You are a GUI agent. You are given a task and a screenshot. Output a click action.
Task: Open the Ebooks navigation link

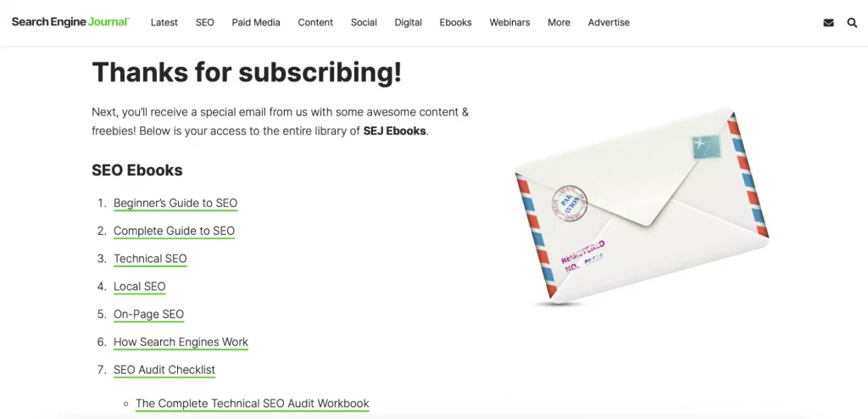455,23
